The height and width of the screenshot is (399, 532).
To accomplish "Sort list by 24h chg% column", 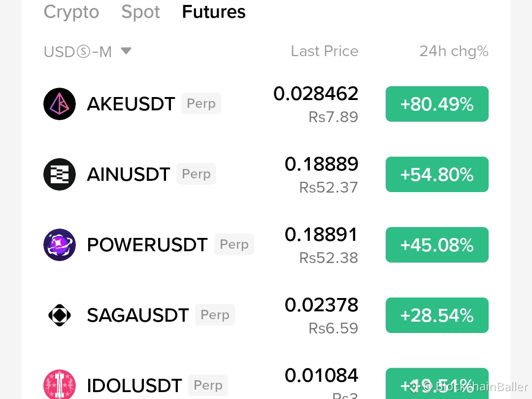I will pos(454,51).
